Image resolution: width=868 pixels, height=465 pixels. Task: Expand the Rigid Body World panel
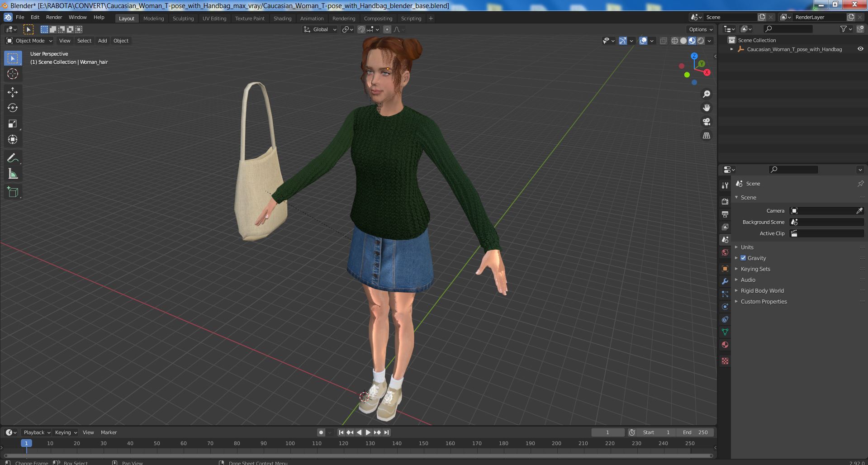tap(762, 290)
